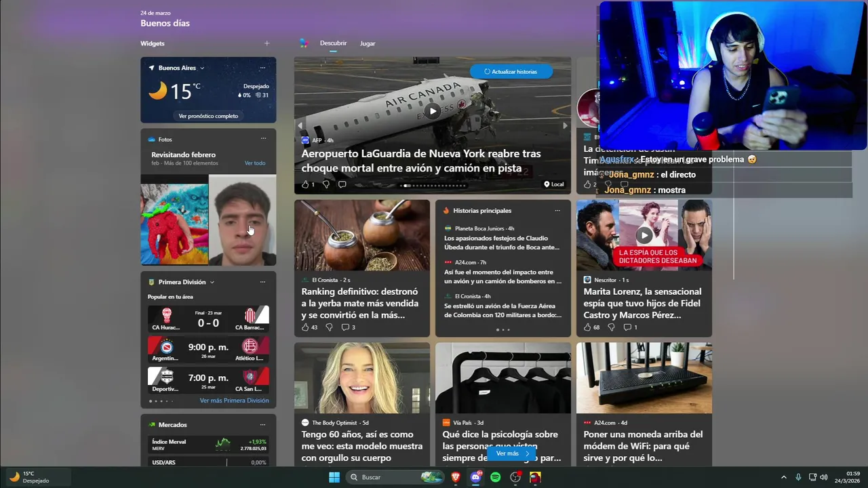Open Spotify from the taskbar
Viewport: 868px width, 488px height.
point(496,477)
